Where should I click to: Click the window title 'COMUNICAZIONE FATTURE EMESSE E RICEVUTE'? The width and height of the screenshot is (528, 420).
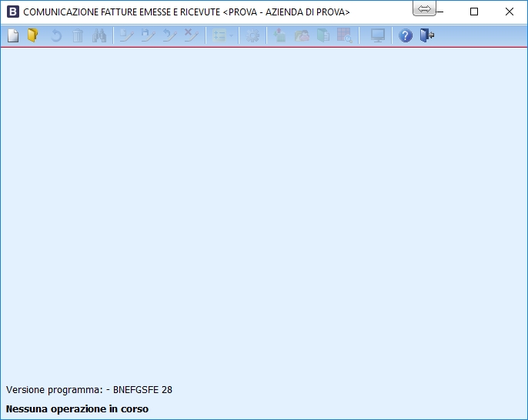(122, 12)
